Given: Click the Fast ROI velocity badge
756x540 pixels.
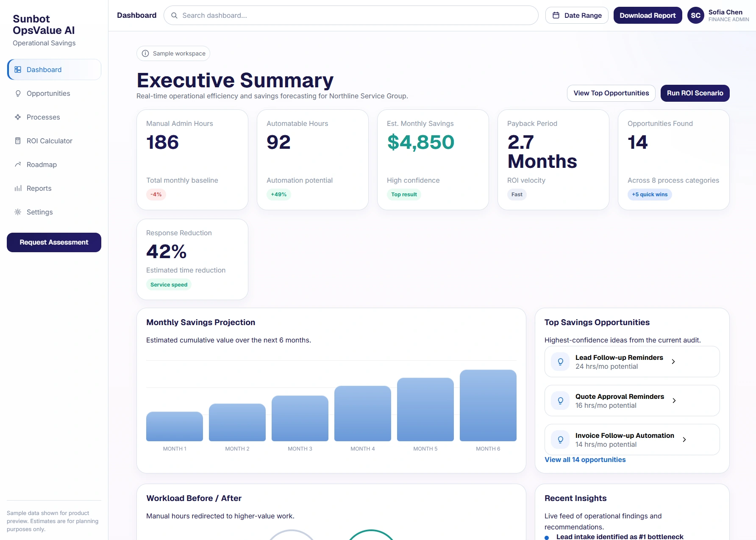Looking at the screenshot, I should (517, 195).
